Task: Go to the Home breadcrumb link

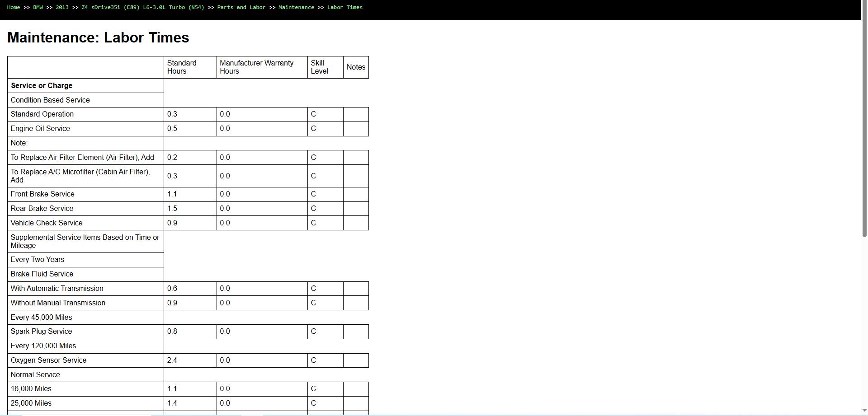Action: pos(14,7)
